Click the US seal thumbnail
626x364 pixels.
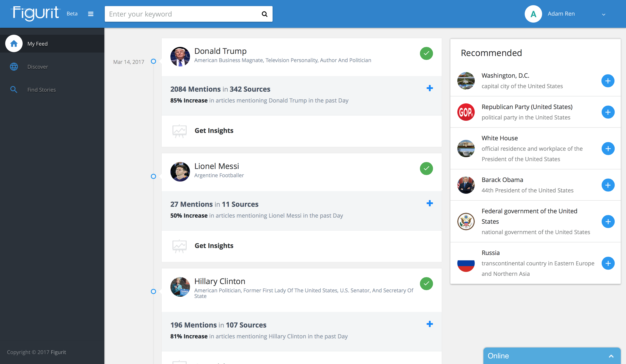pos(466,222)
